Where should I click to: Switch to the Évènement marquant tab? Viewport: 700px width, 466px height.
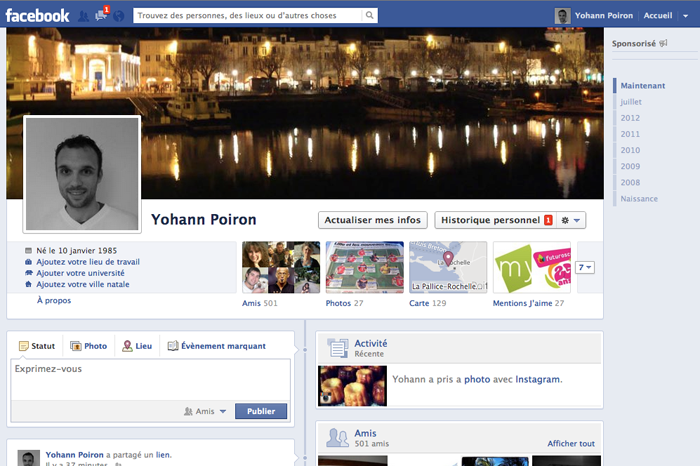pos(216,346)
